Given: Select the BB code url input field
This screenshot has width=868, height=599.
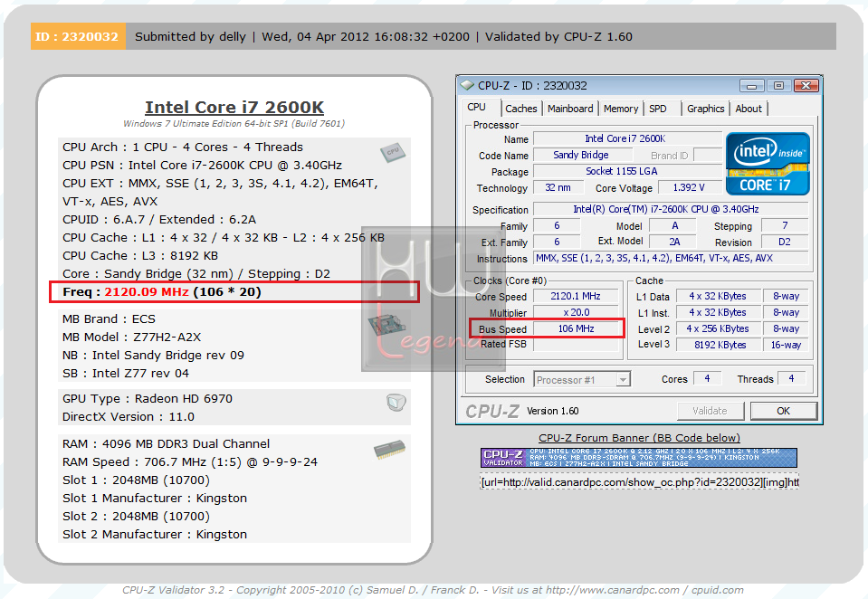Looking at the screenshot, I should (x=639, y=482).
